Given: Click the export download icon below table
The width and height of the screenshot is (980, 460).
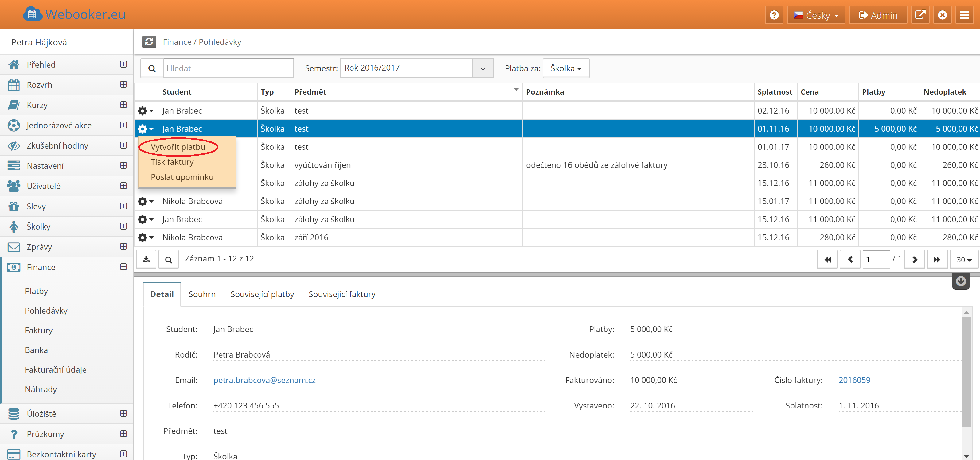Looking at the screenshot, I should [146, 260].
